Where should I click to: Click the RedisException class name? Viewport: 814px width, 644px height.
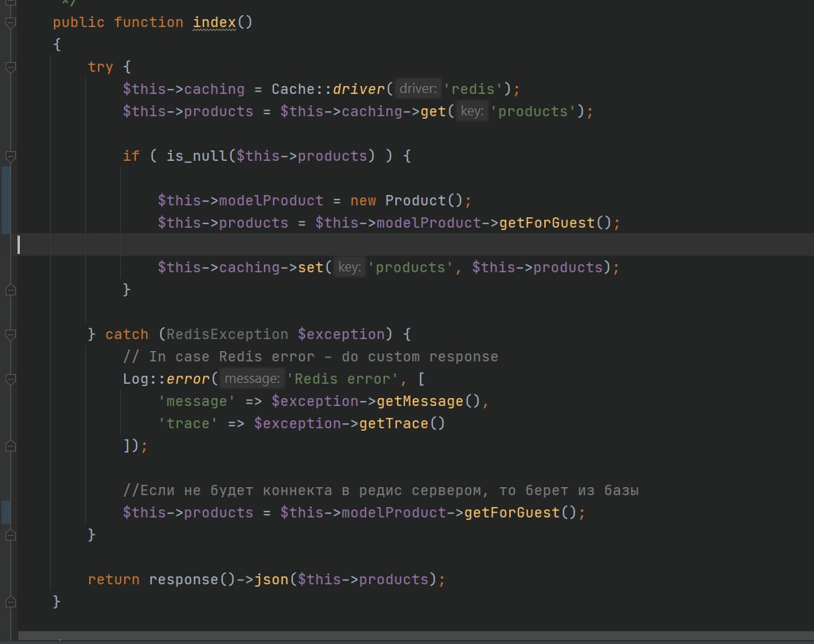point(228,334)
